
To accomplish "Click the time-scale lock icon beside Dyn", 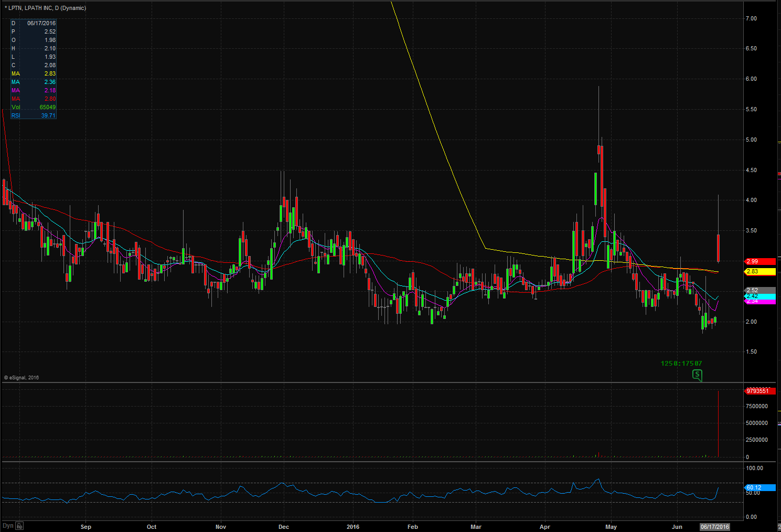I will pyautogui.click(x=19, y=526).
